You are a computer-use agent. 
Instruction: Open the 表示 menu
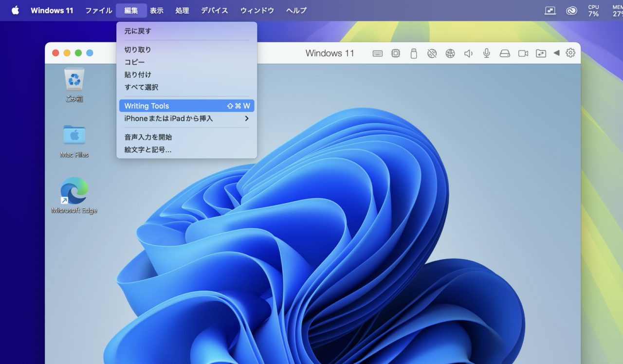(x=157, y=10)
